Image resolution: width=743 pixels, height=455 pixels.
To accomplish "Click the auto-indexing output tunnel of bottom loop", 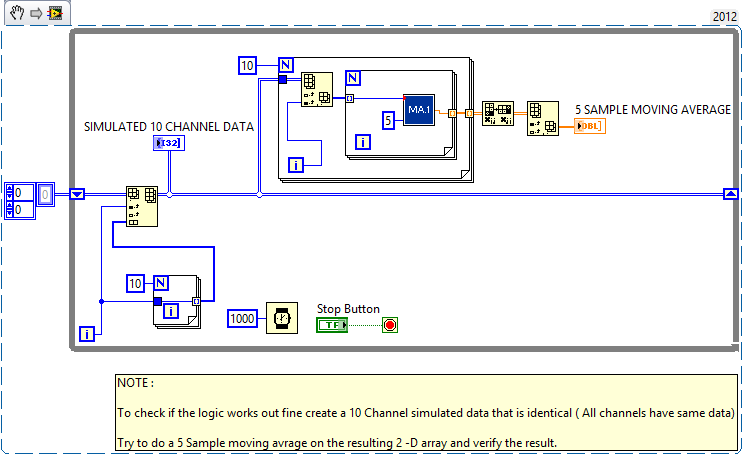I will coord(196,301).
